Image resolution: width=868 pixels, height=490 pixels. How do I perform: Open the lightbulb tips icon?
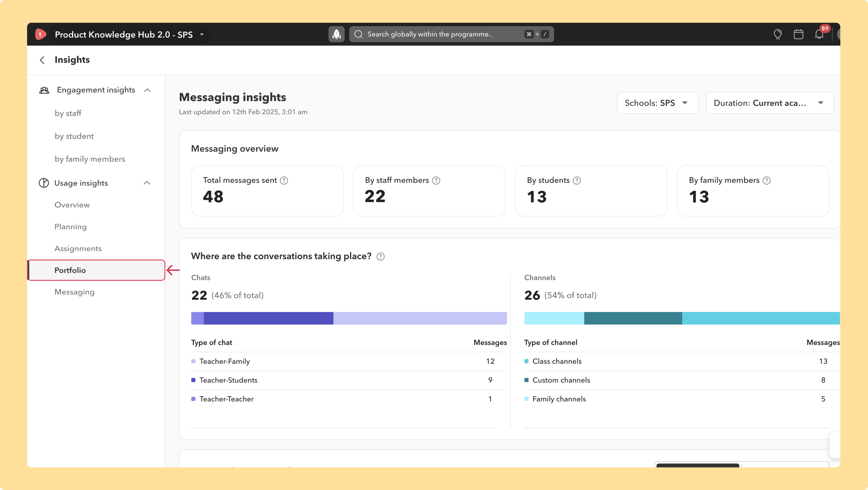pyautogui.click(x=778, y=34)
